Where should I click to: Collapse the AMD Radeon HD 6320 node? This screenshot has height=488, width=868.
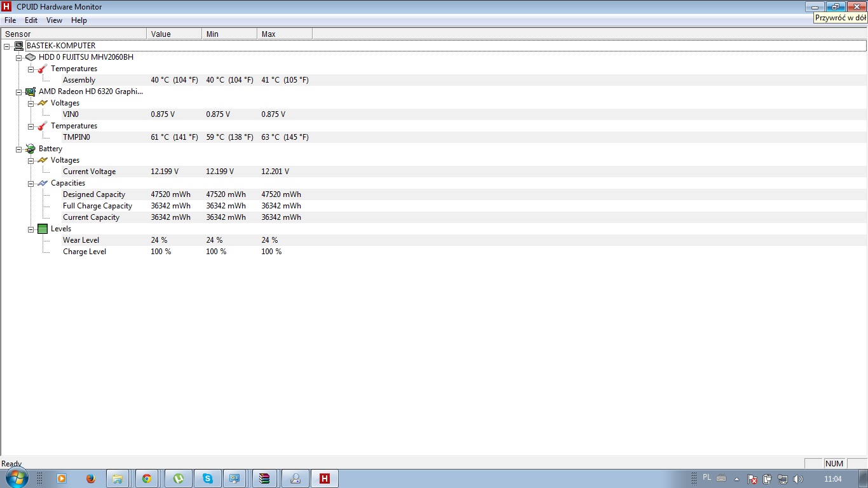(19, 91)
